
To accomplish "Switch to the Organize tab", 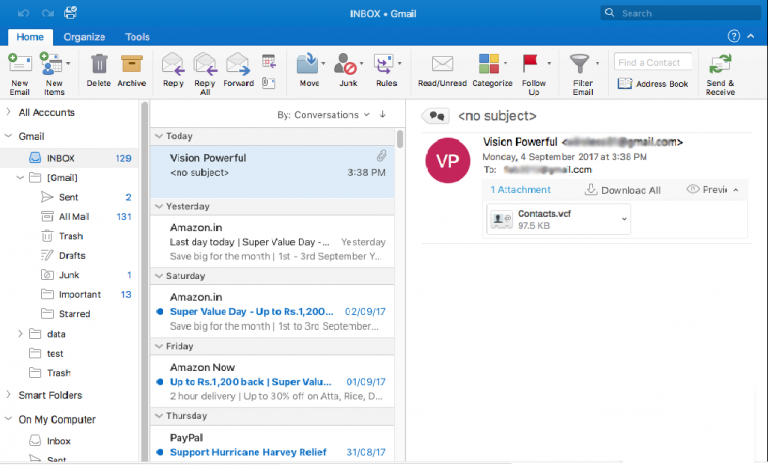I will [x=84, y=37].
